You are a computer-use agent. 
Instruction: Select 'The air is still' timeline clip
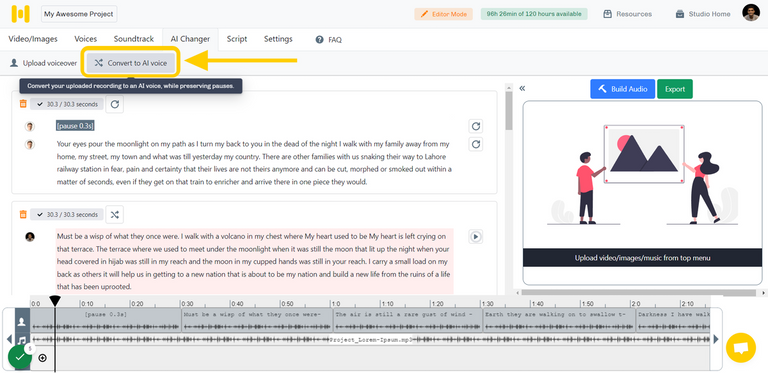(408, 321)
